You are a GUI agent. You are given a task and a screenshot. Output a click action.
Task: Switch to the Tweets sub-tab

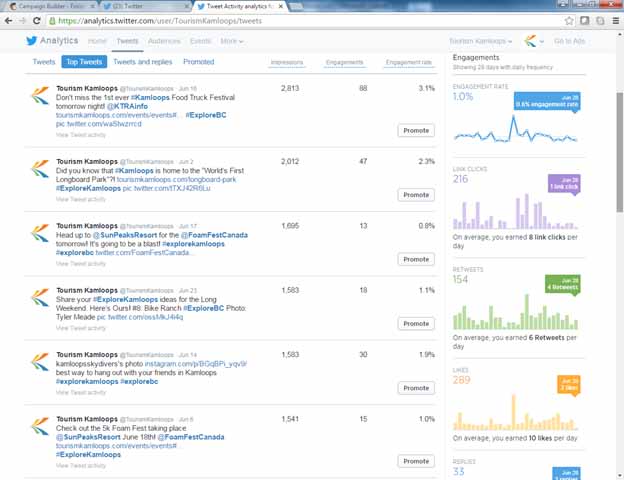coord(44,62)
